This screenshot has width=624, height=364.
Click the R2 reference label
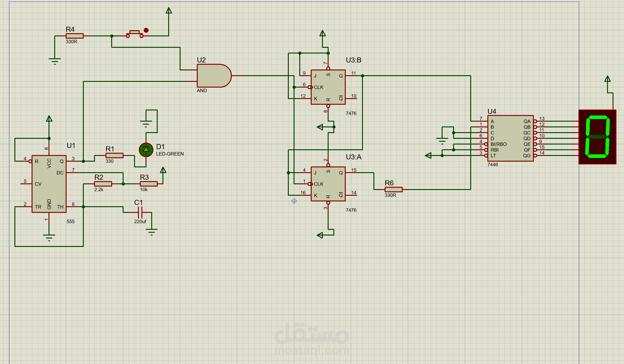(99, 177)
